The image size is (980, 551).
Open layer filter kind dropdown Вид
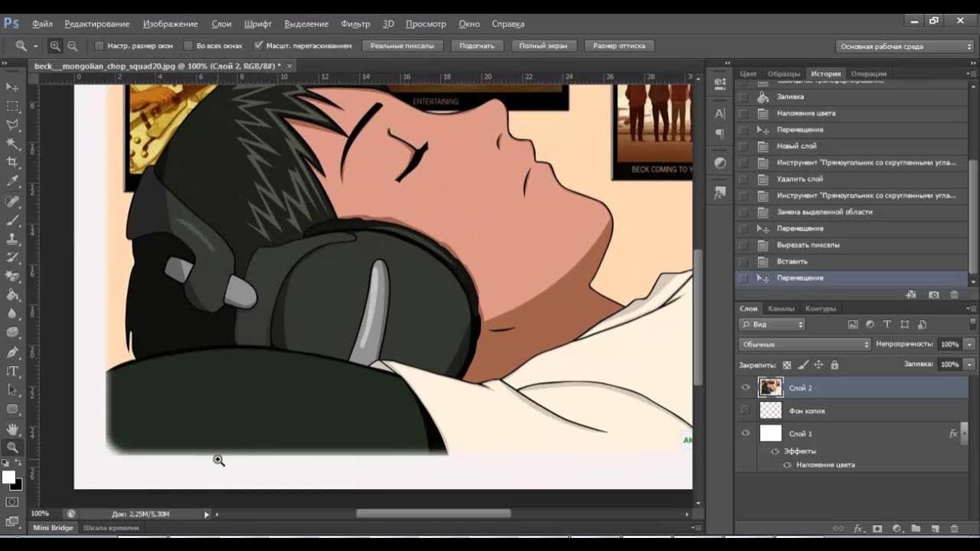coord(772,324)
